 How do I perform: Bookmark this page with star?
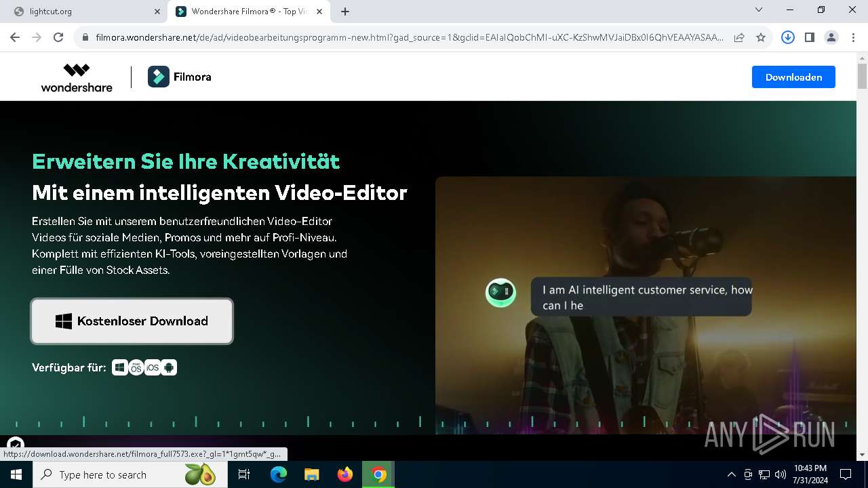761,37
